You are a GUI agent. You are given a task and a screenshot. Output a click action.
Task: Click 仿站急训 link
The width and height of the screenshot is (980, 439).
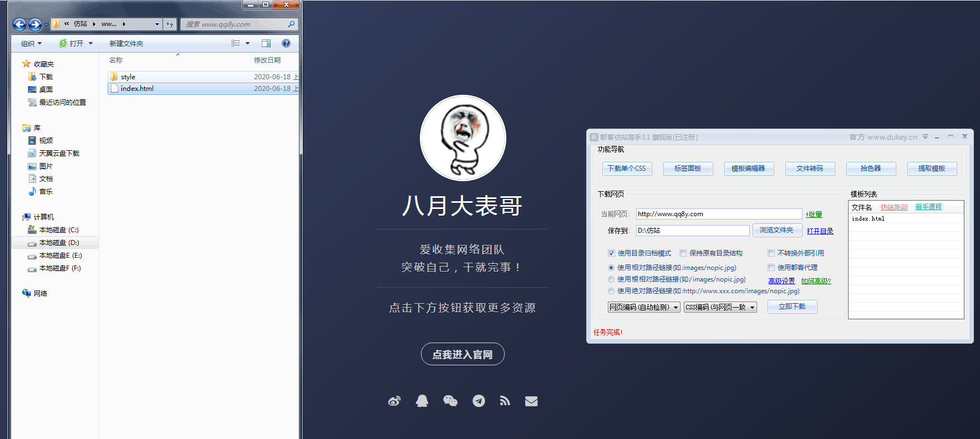pos(894,207)
